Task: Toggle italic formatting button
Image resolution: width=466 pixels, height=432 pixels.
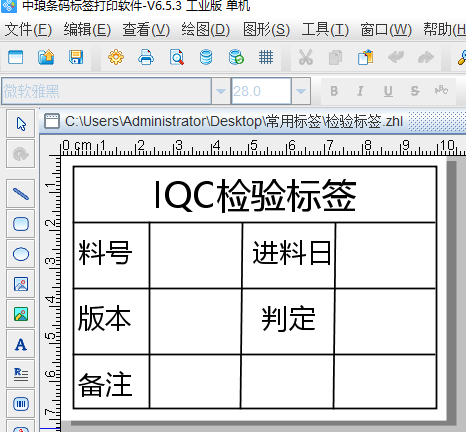Action: 360,91
